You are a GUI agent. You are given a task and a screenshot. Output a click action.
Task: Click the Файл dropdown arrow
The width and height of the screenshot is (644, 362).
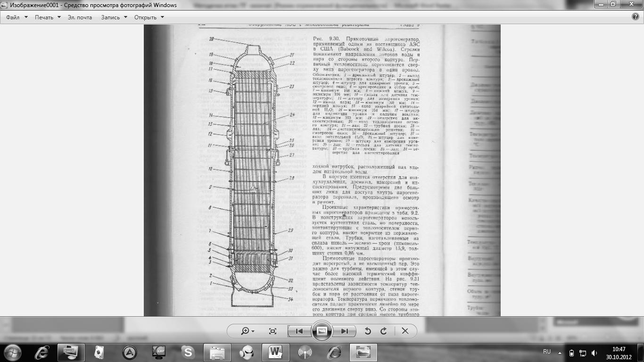coord(26,17)
